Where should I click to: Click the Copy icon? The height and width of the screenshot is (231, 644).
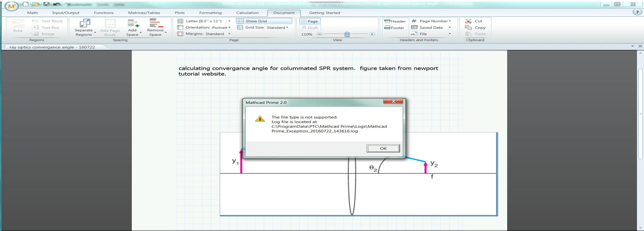pyautogui.click(x=468, y=27)
